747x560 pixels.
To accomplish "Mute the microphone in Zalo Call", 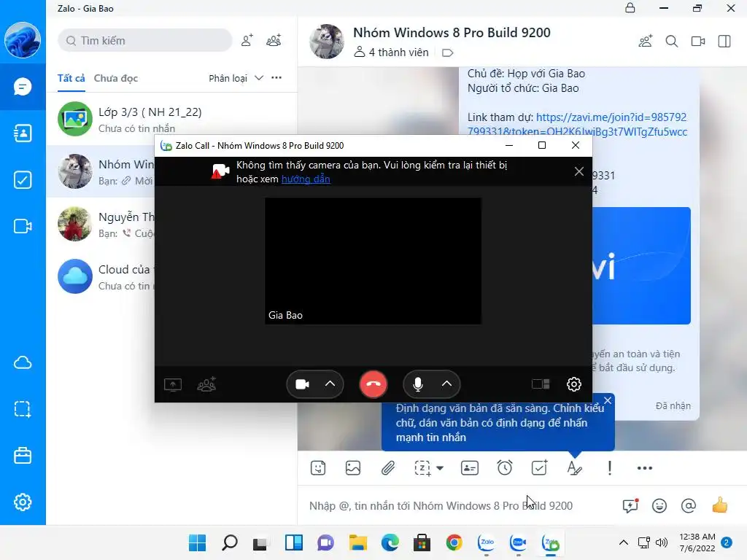I will click(418, 384).
